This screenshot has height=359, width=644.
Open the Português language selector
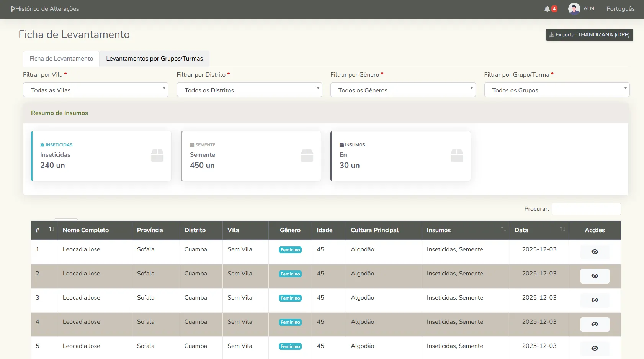[620, 9]
